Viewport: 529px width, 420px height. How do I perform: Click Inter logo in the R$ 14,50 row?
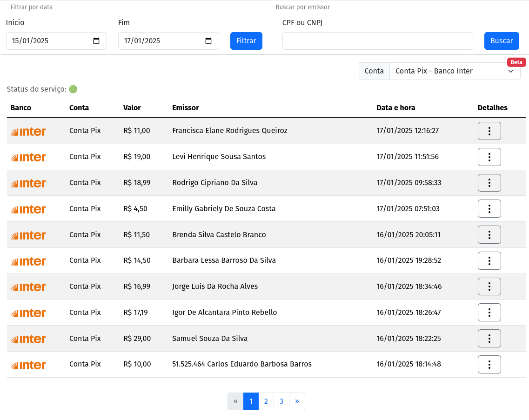tap(28, 261)
